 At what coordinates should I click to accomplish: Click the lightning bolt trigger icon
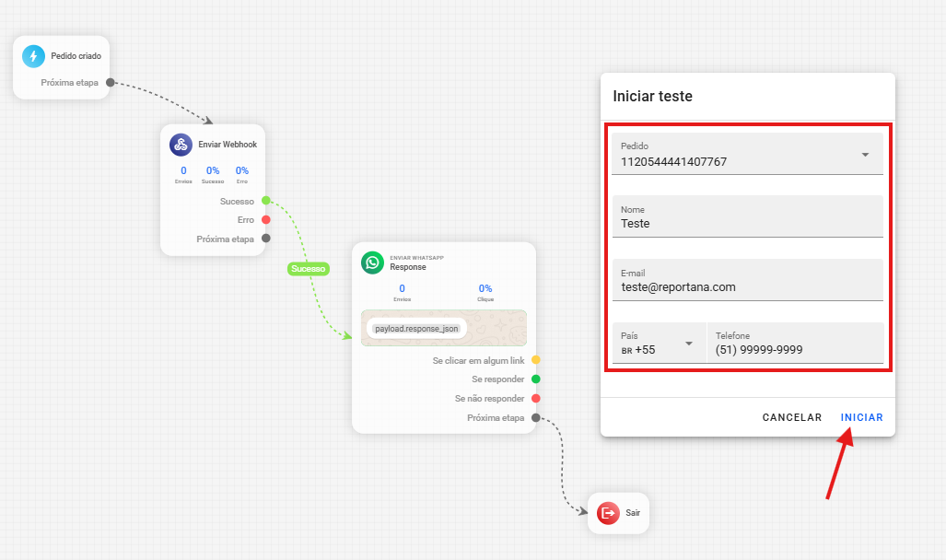point(34,56)
